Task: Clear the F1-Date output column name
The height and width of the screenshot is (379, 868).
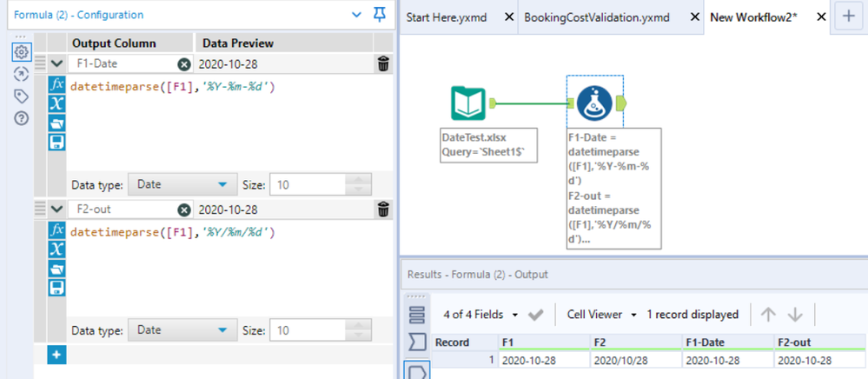Action: click(184, 64)
